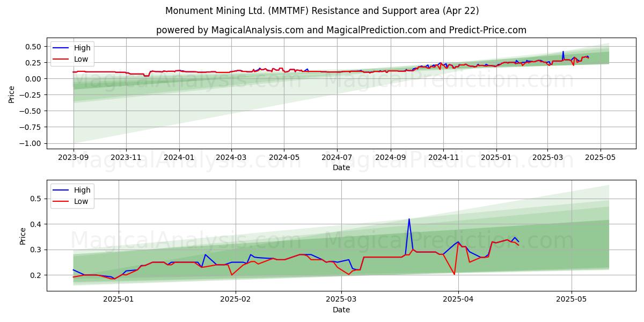The height and width of the screenshot is (322, 644).
Task: Select the '2025-05' tick on bottom chart
Action: coord(572,299)
